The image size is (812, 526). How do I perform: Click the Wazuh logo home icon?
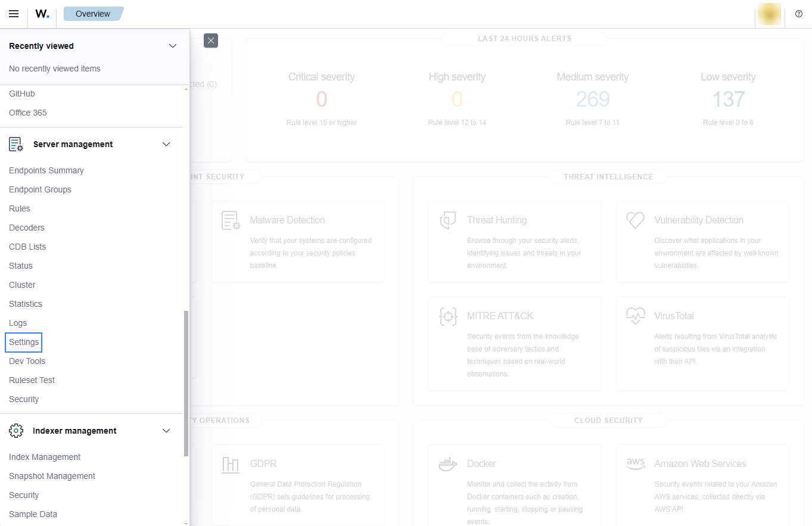click(x=42, y=14)
